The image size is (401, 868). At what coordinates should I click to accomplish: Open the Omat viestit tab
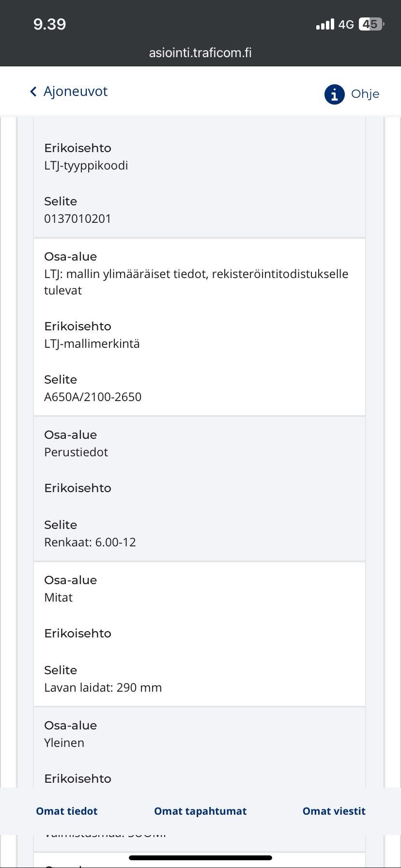(334, 811)
